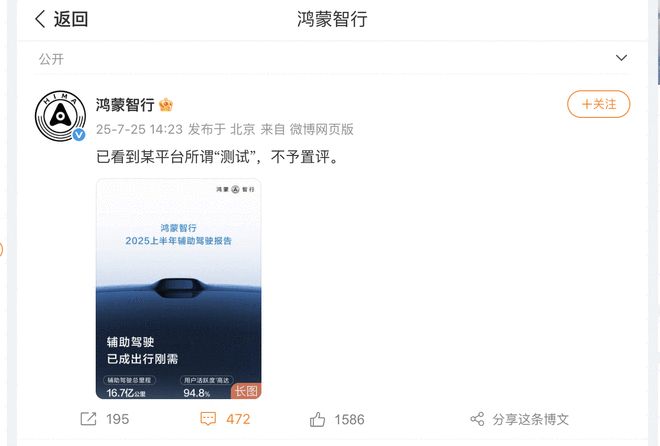This screenshot has width=660, height=446.
Task: Open comments via the speech bubble icon
Action: (x=208, y=419)
